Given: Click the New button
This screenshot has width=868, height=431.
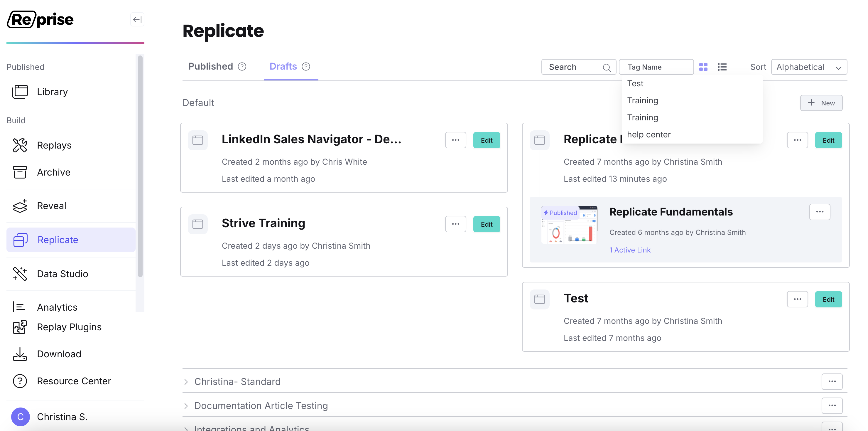Looking at the screenshot, I should tap(821, 103).
